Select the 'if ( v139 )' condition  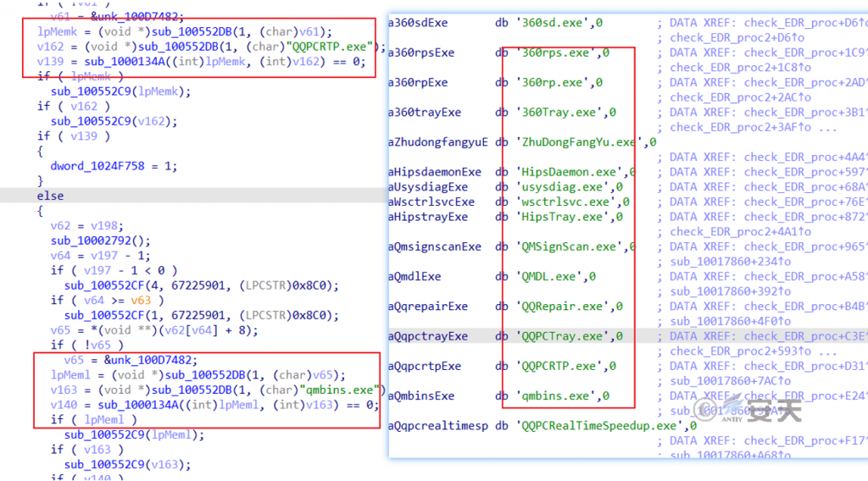[74, 136]
